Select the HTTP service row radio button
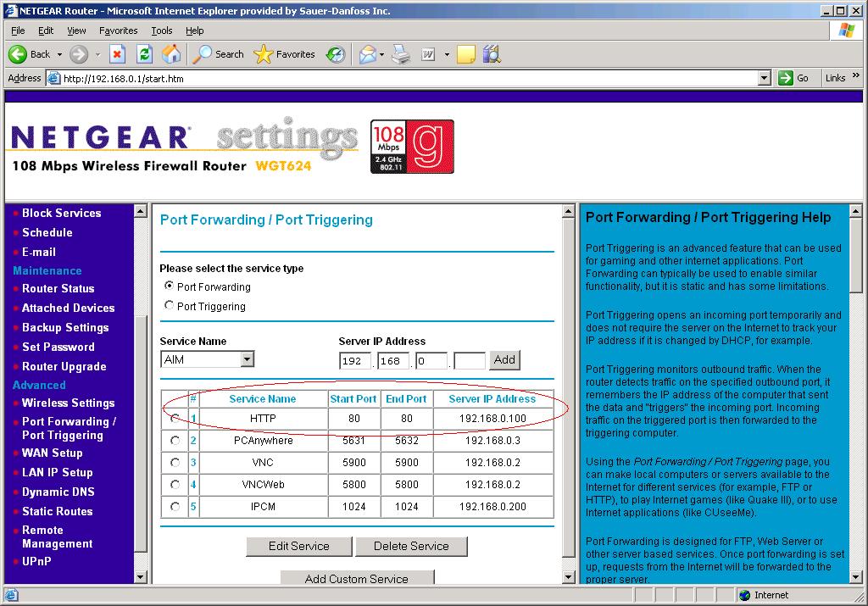The width and height of the screenshot is (868, 606). [175, 419]
